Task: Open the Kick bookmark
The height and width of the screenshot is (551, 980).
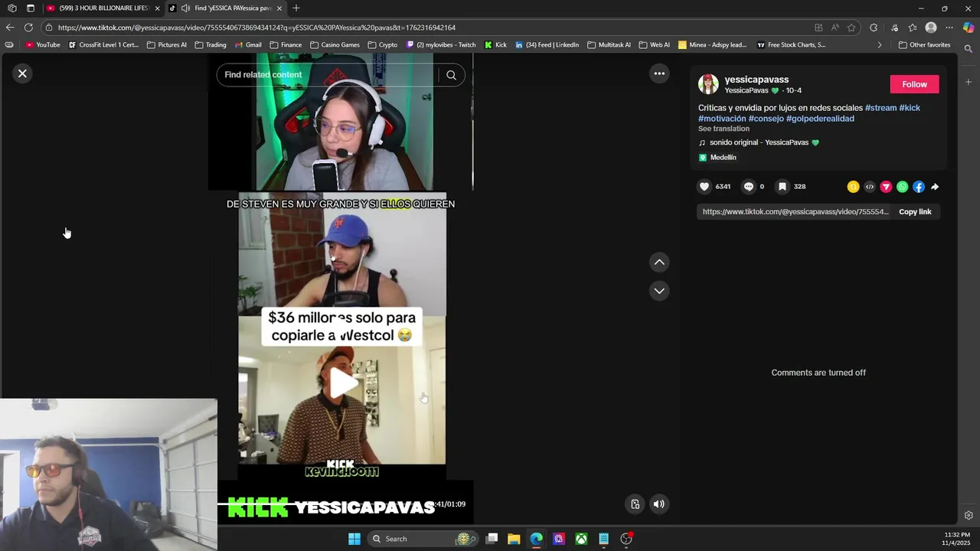Action: point(495,45)
